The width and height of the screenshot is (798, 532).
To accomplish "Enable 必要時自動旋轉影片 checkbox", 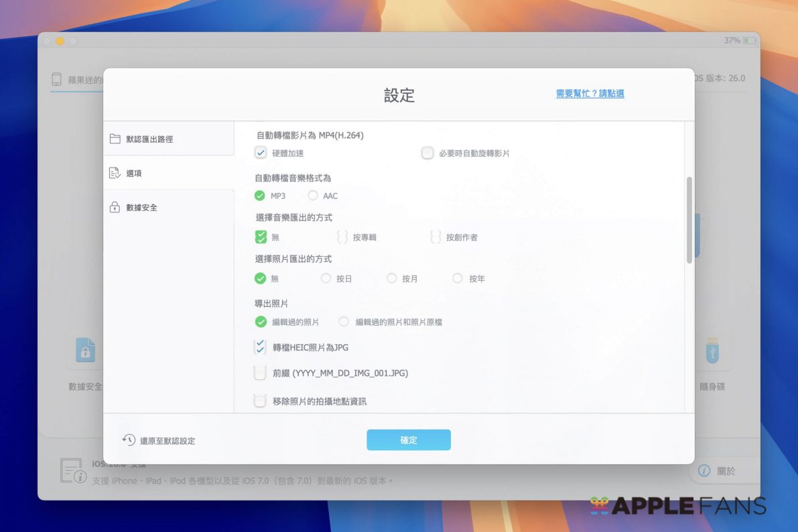I will tap(427, 153).
